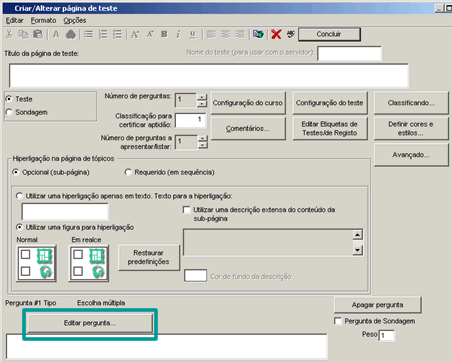Viewport: 452px width, 362px height.
Task: Click Editar Etiquetas de Testes/de Registo
Action: tap(330, 128)
